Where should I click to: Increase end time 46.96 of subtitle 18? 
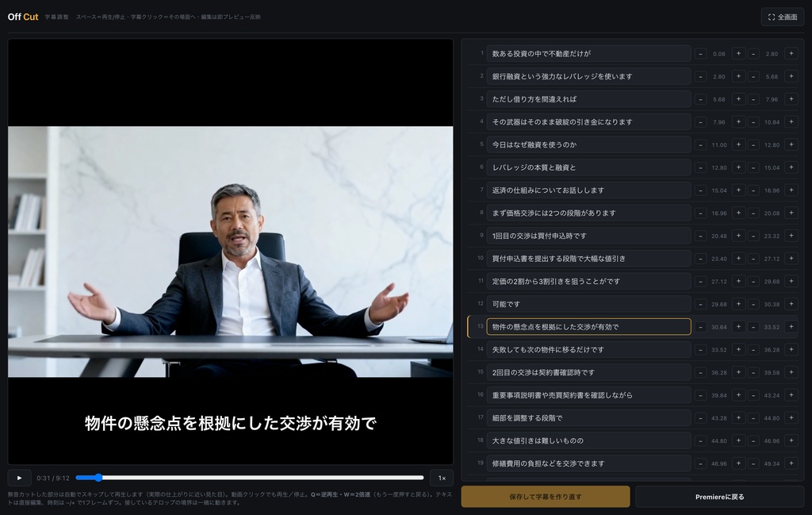791,441
